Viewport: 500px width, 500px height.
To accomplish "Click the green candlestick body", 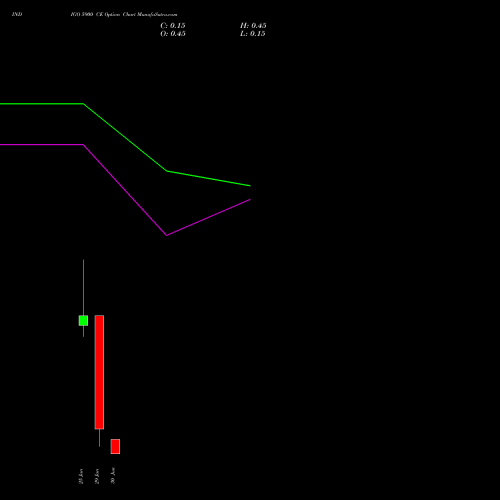I will 83,321.
